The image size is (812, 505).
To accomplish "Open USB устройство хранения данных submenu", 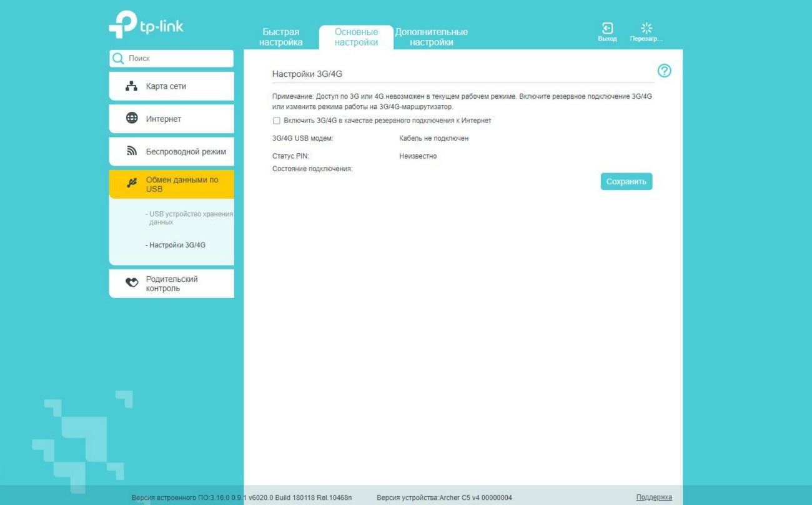I will (x=191, y=218).
